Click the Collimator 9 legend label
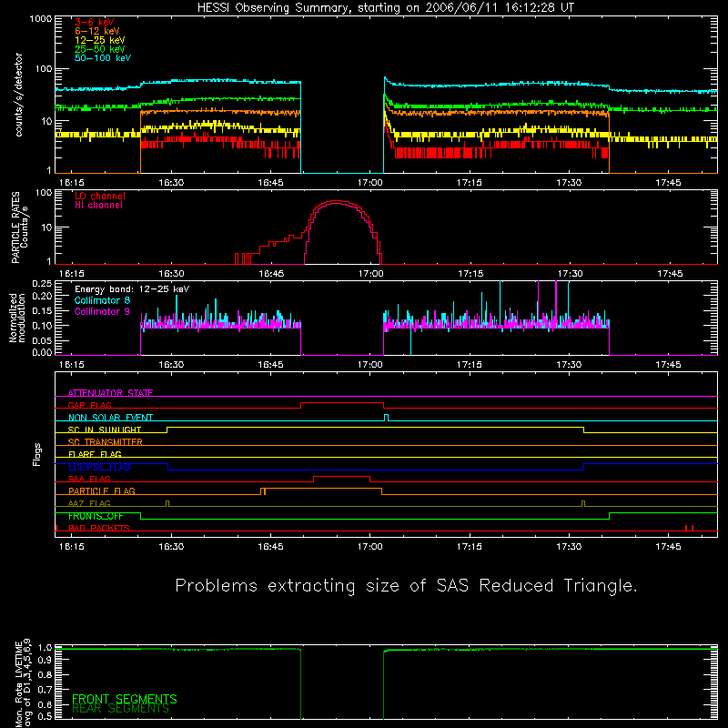728x728 pixels. coord(102,311)
